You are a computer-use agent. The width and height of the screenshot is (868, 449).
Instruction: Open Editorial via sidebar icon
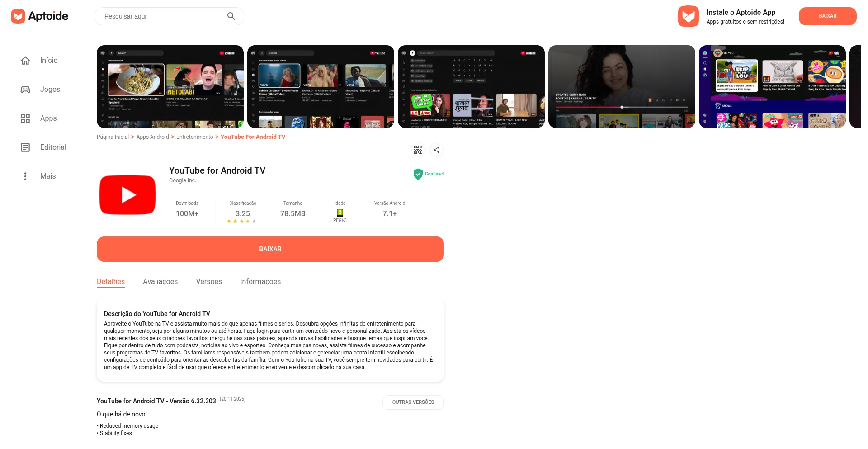pyautogui.click(x=25, y=147)
